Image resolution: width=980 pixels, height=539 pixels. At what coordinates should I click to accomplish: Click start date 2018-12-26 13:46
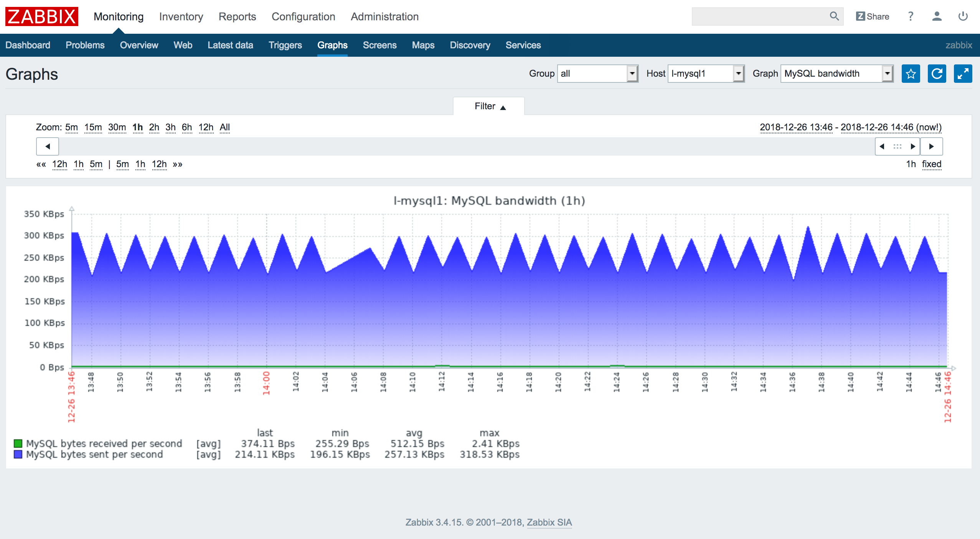(796, 127)
